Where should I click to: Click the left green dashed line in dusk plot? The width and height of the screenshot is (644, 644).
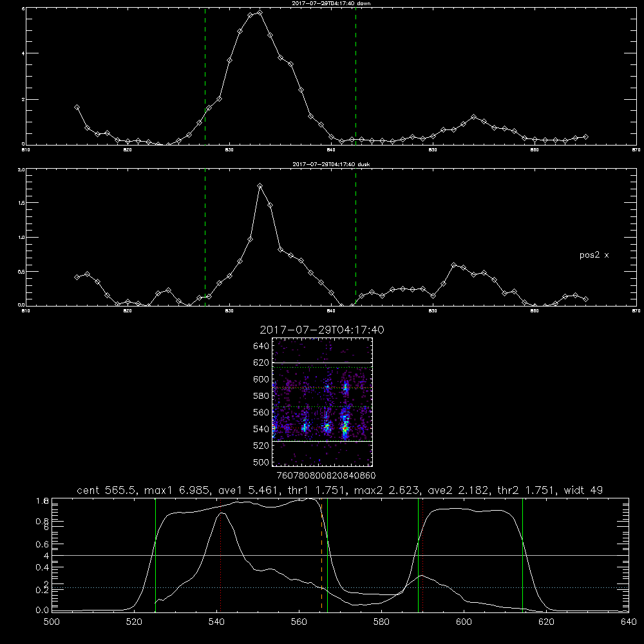pyautogui.click(x=205, y=237)
